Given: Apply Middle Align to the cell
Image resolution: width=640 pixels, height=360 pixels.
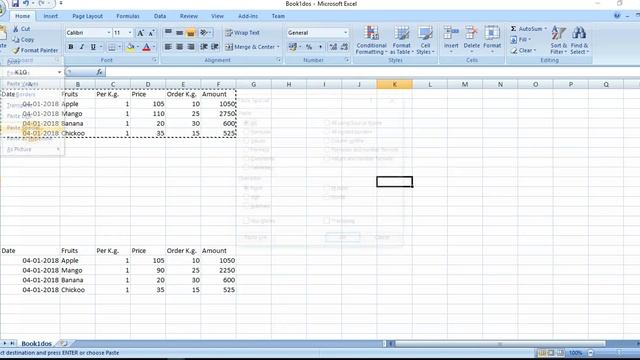Looking at the screenshot, I should pyautogui.click(x=179, y=33).
